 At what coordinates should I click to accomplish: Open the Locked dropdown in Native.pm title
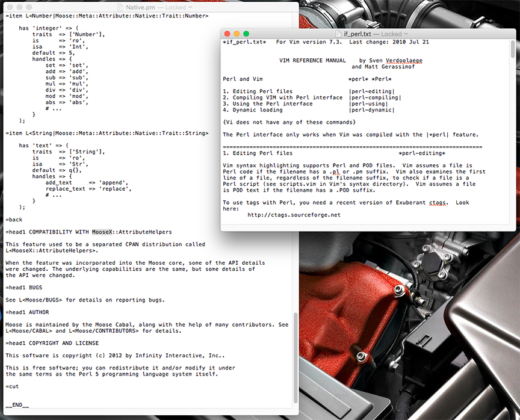[x=178, y=7]
